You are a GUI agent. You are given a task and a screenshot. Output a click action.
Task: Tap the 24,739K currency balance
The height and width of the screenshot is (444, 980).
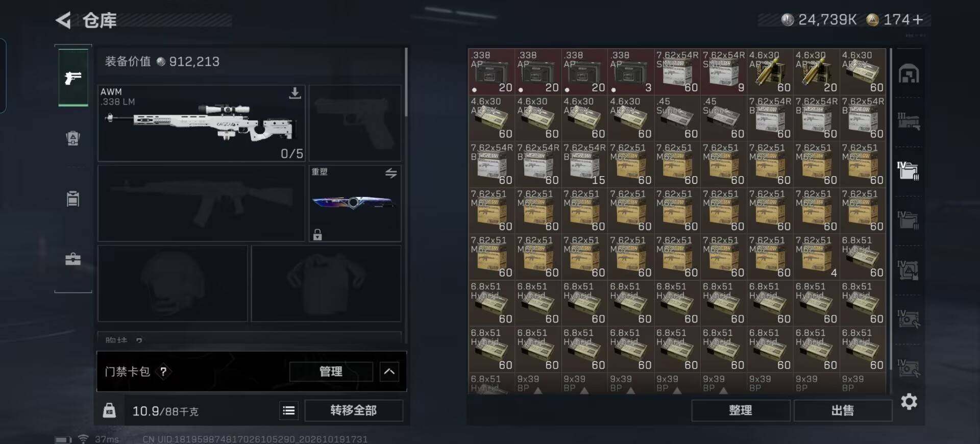pos(819,20)
